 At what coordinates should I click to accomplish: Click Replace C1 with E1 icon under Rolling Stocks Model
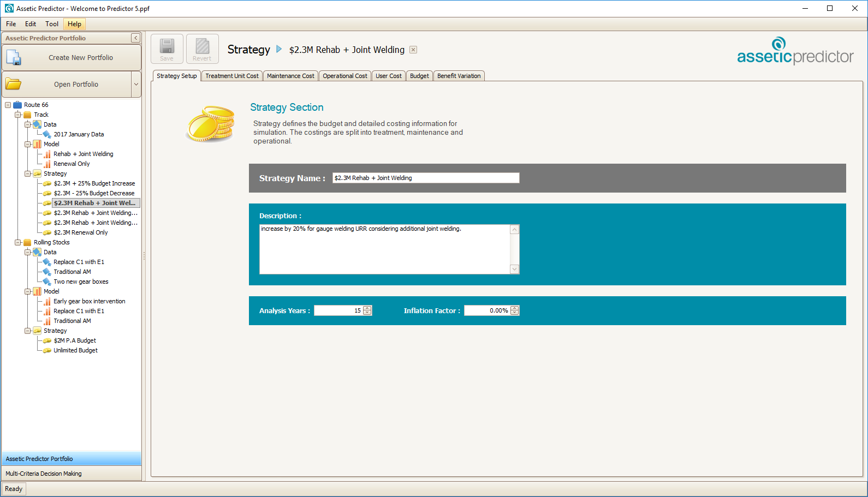tap(47, 311)
